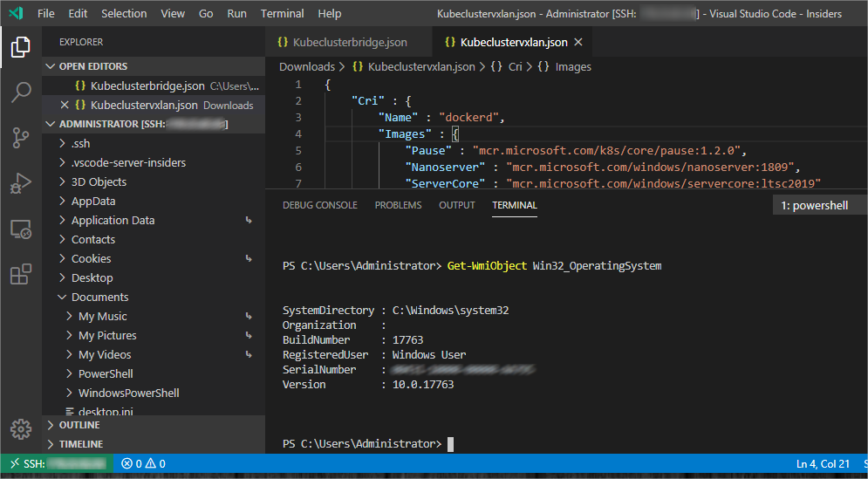This screenshot has width=868, height=479.
Task: Open the Search view icon
Action: (x=20, y=92)
